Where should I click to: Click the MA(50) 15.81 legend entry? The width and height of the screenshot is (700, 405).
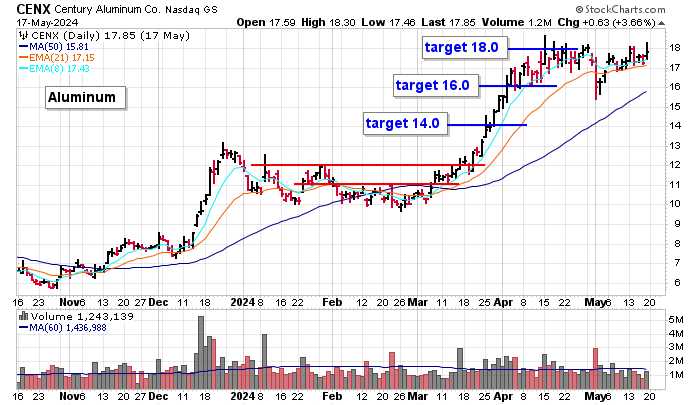(58, 46)
